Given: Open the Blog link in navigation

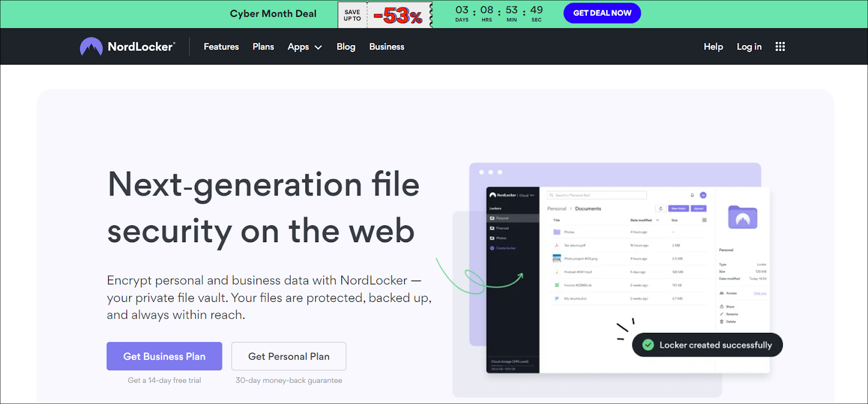Looking at the screenshot, I should pos(346,47).
